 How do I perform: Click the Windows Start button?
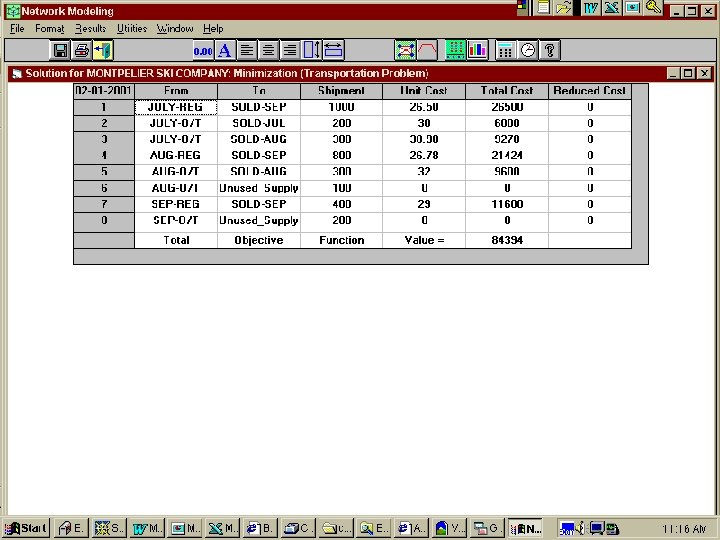click(27, 528)
